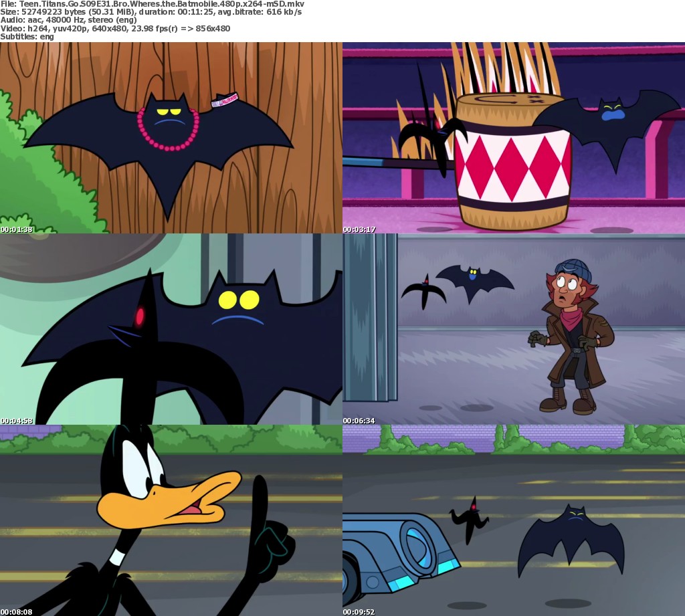The height and width of the screenshot is (616, 685).
Task: Click the 00:03:17 timestamp label
Action: pyautogui.click(x=359, y=229)
